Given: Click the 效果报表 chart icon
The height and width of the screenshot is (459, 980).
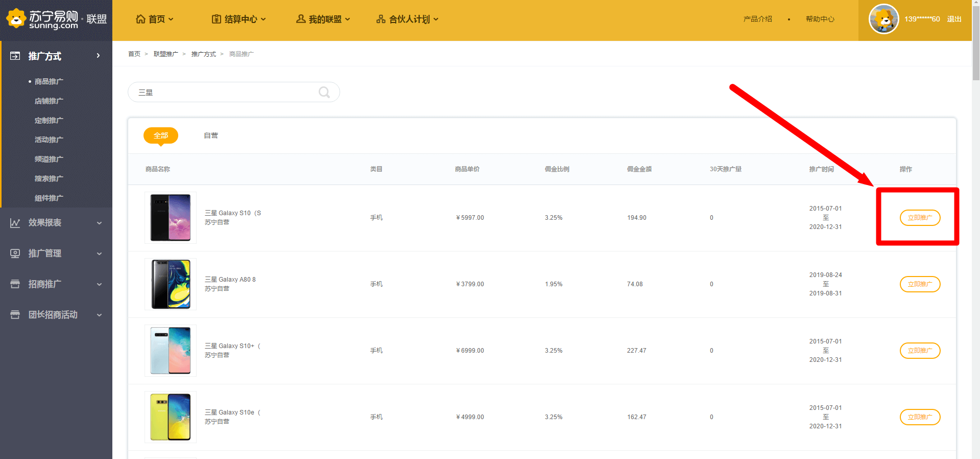Looking at the screenshot, I should click(15, 223).
